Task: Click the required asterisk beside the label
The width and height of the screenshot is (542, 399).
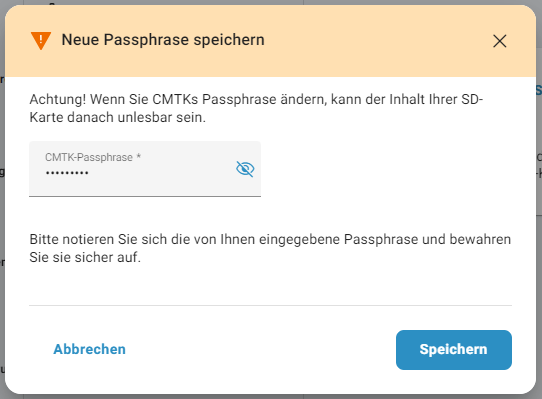Action: point(138,156)
